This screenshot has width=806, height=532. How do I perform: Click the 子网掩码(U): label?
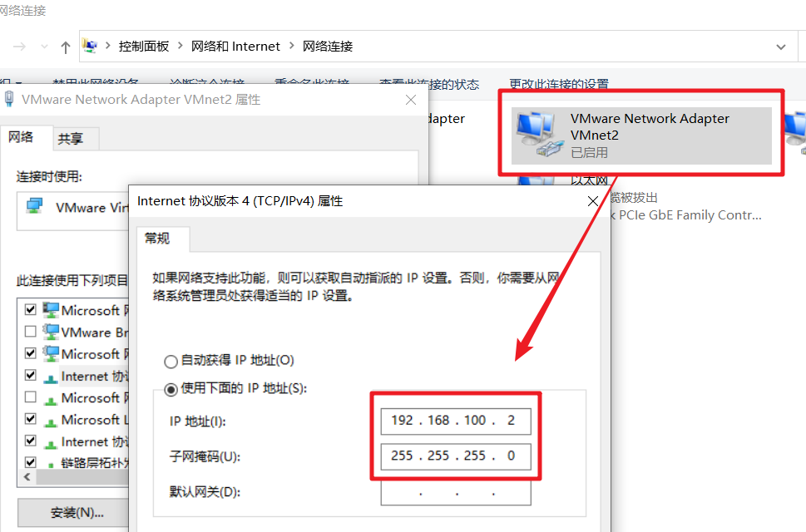(x=205, y=456)
